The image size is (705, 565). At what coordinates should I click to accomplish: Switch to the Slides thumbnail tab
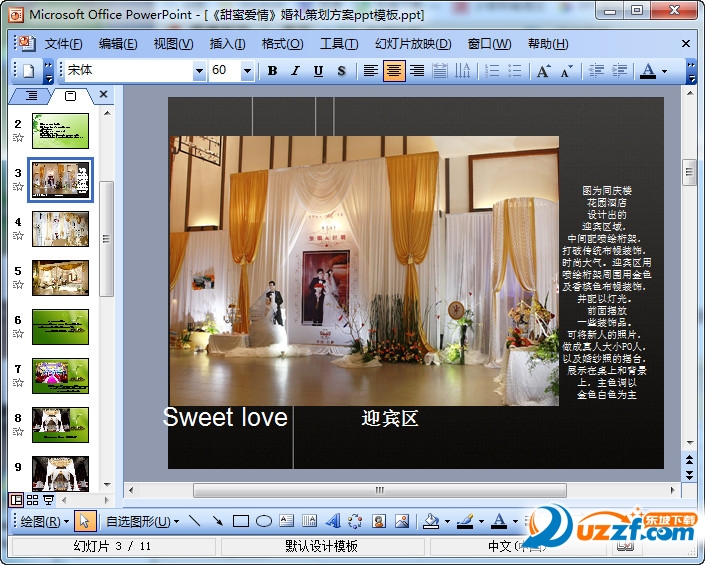71,95
